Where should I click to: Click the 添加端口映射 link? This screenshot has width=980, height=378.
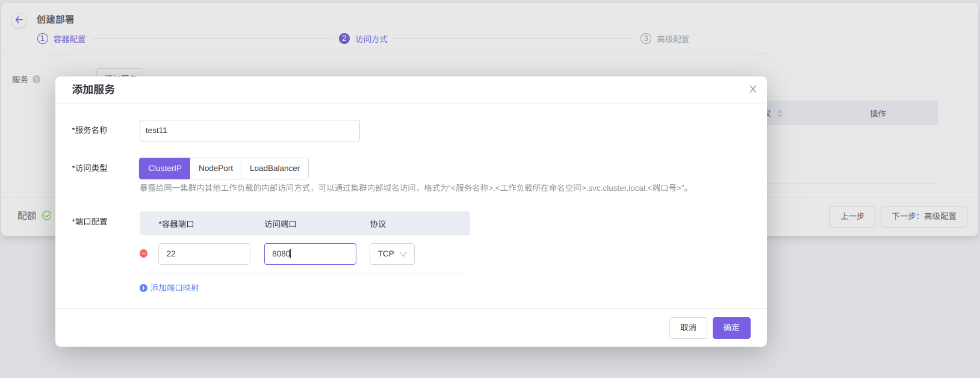[175, 288]
